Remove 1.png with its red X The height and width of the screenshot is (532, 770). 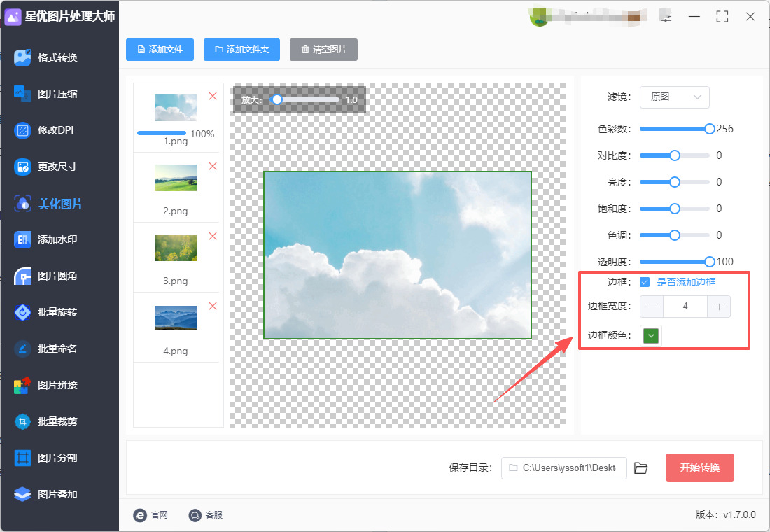(213, 97)
